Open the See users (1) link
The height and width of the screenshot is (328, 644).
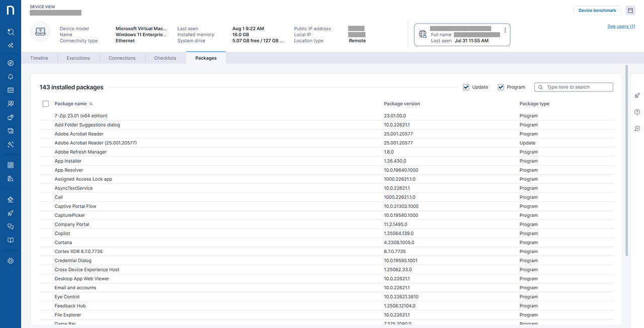(621, 27)
